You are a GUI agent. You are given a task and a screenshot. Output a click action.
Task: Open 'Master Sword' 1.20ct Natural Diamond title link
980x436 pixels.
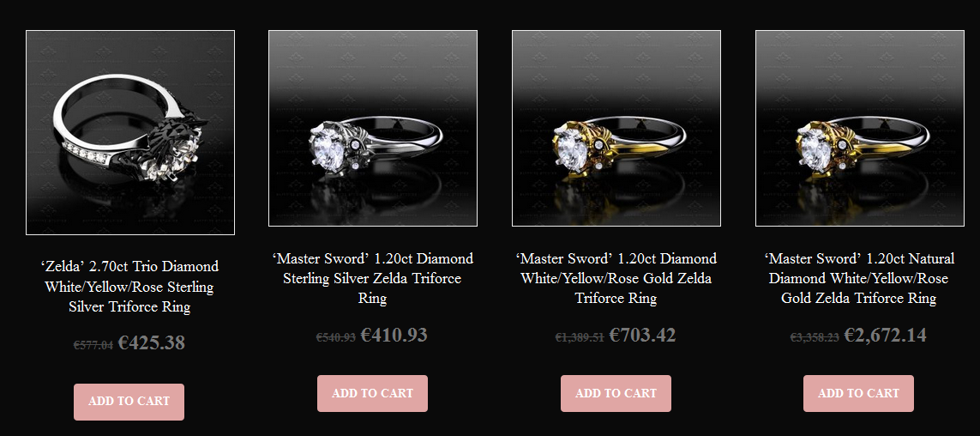(859, 278)
